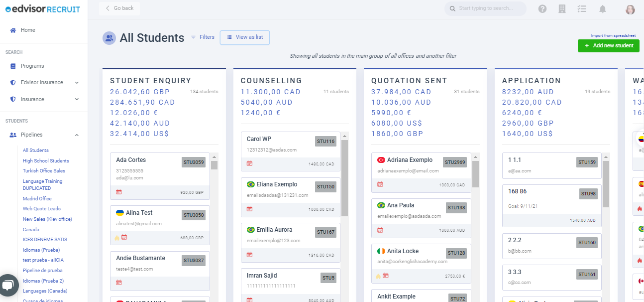Click the flame icon on Anita Locke card
This screenshot has height=302, width=644.
pyautogui.click(x=378, y=276)
